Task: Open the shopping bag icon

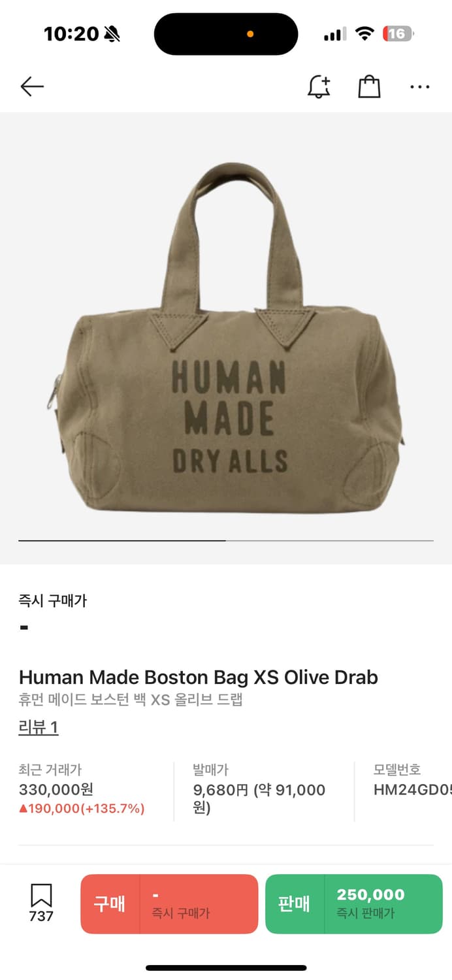Action: point(369,86)
